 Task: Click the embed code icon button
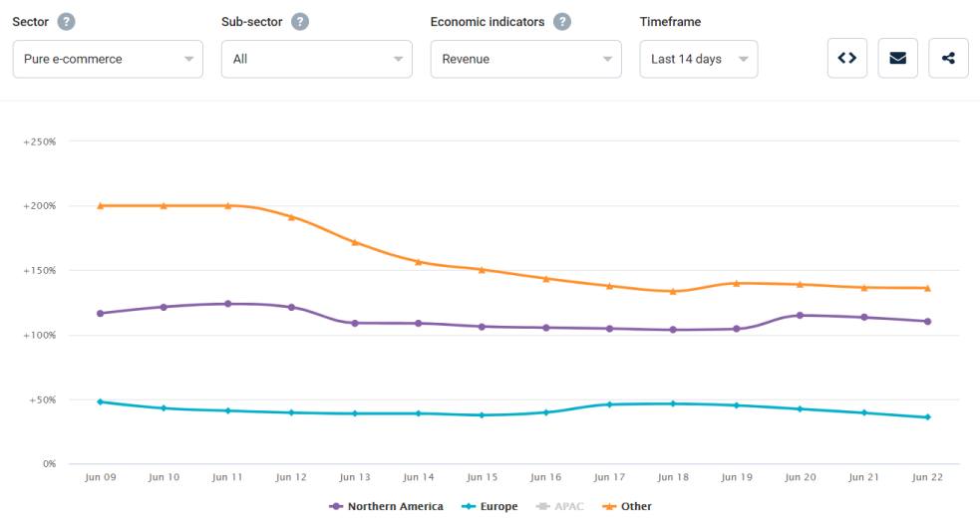pyautogui.click(x=846, y=58)
